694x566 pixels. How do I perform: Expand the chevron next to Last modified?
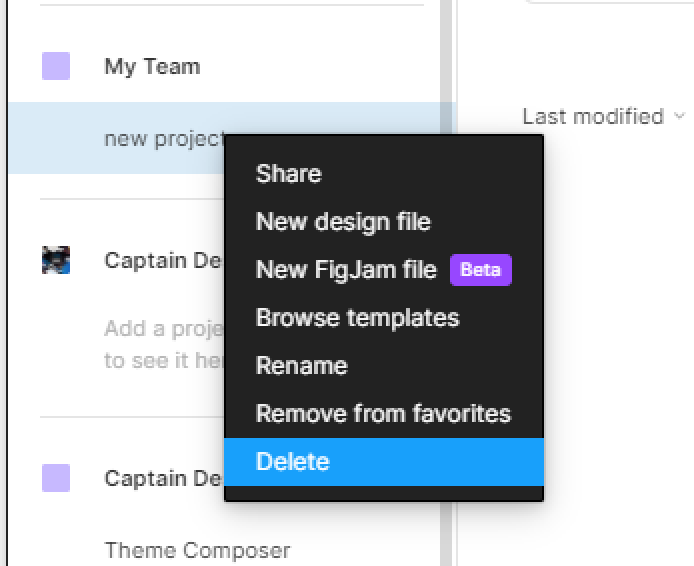679,116
